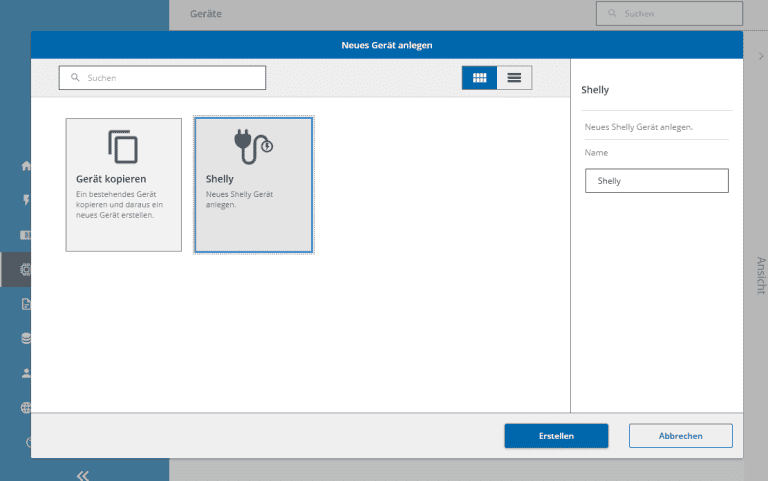Click the Erstellen button
The image size is (768, 481).
[x=556, y=436]
